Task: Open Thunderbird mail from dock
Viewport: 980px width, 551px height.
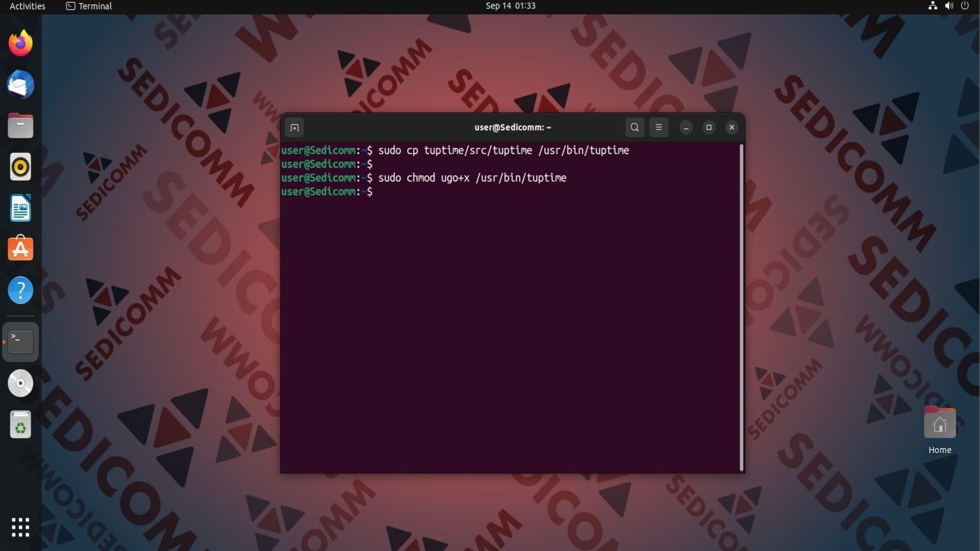Action: [20, 85]
